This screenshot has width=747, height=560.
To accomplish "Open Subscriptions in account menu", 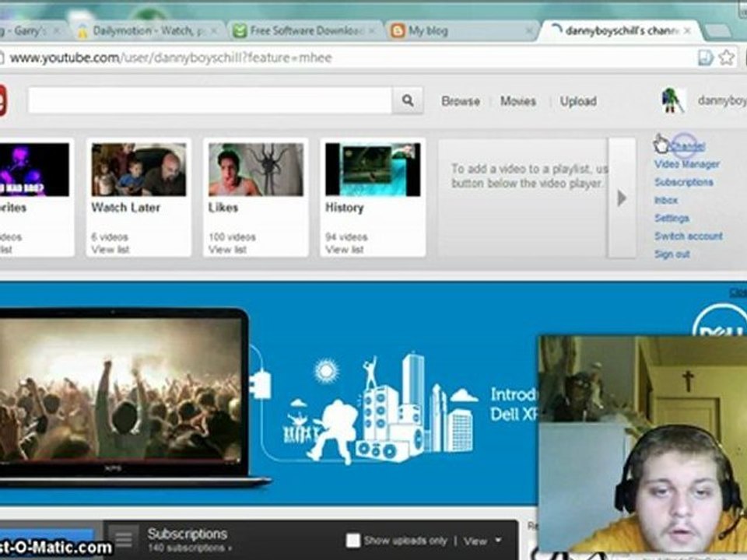I will pyautogui.click(x=683, y=182).
